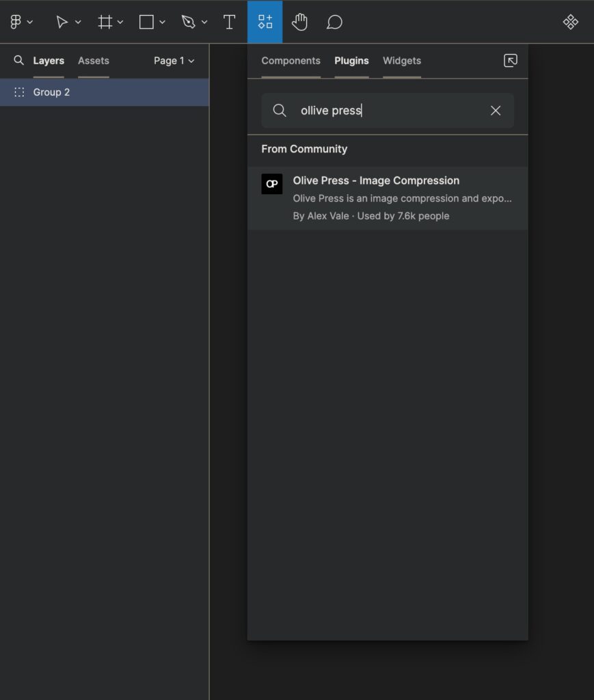Select the Pen tool
The height and width of the screenshot is (700, 594).
[x=189, y=21]
